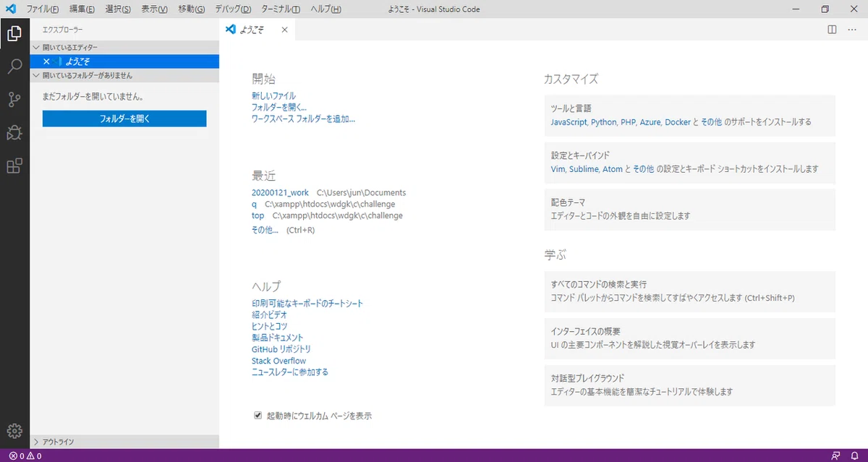The width and height of the screenshot is (868, 462).
Task: Click ニュースレターに参加する link
Action: (290, 372)
